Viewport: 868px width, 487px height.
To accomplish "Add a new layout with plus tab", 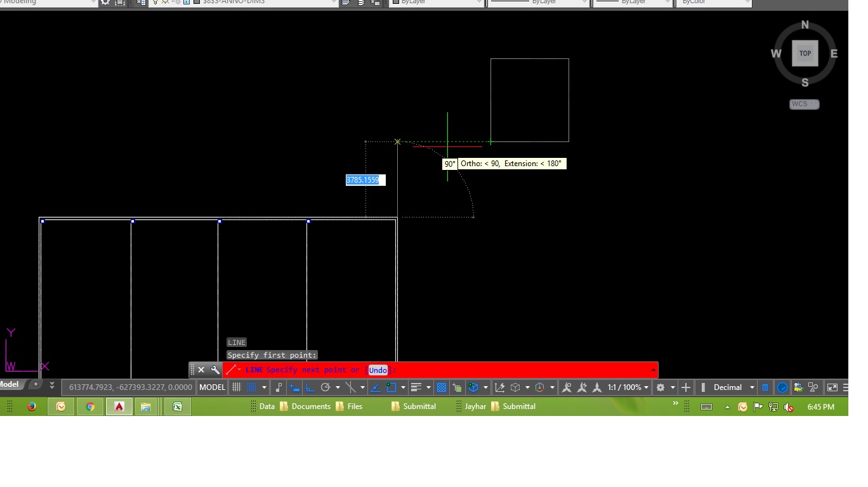I will [x=36, y=384].
